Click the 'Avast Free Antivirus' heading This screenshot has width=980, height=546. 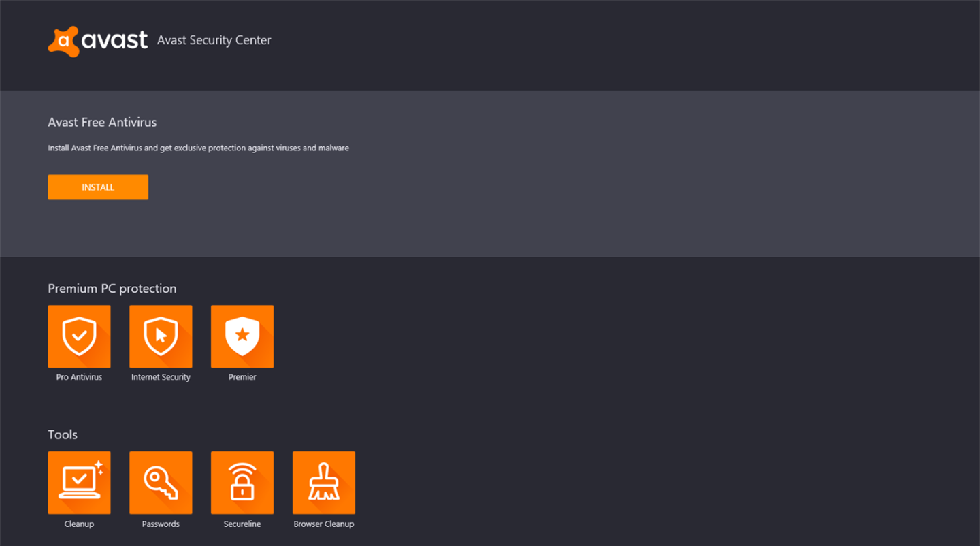(102, 123)
